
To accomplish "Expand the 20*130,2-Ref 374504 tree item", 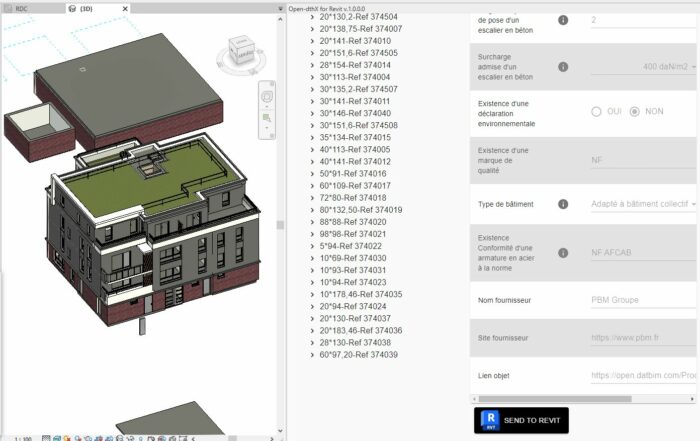I will pyautogui.click(x=313, y=17).
